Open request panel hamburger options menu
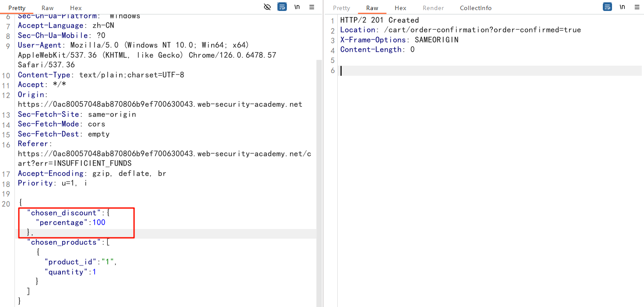Screen dimensions: 644x307 [312, 7]
